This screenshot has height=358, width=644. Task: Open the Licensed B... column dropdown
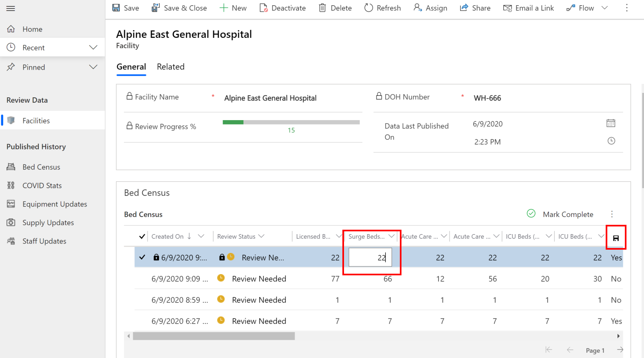(338, 236)
